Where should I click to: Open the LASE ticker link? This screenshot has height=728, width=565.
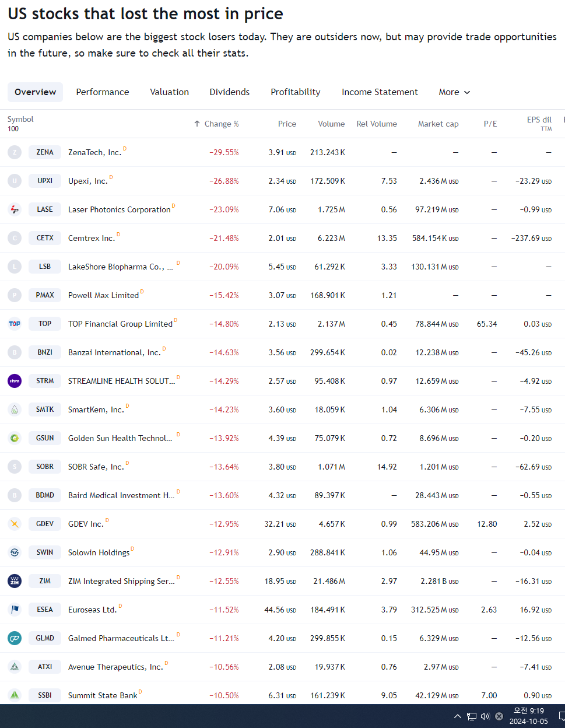coord(45,209)
